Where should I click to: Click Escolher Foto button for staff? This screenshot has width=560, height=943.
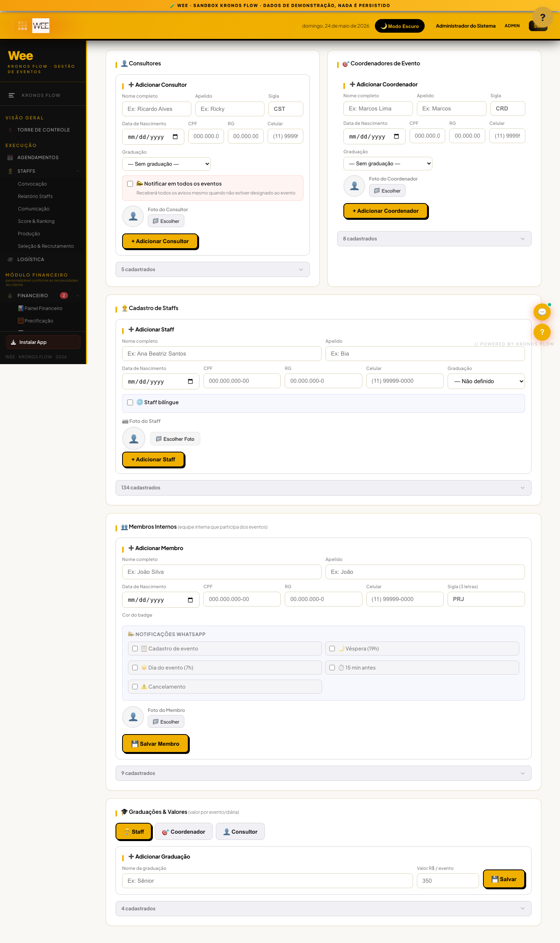[175, 439]
